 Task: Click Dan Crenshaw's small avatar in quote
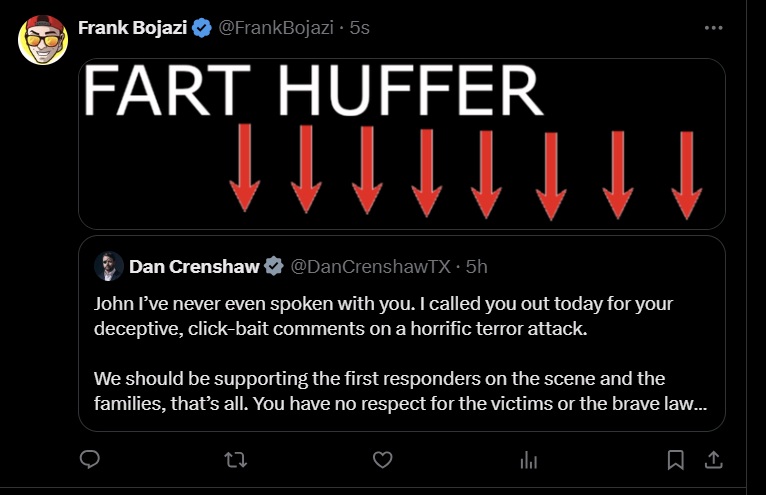pos(108,266)
